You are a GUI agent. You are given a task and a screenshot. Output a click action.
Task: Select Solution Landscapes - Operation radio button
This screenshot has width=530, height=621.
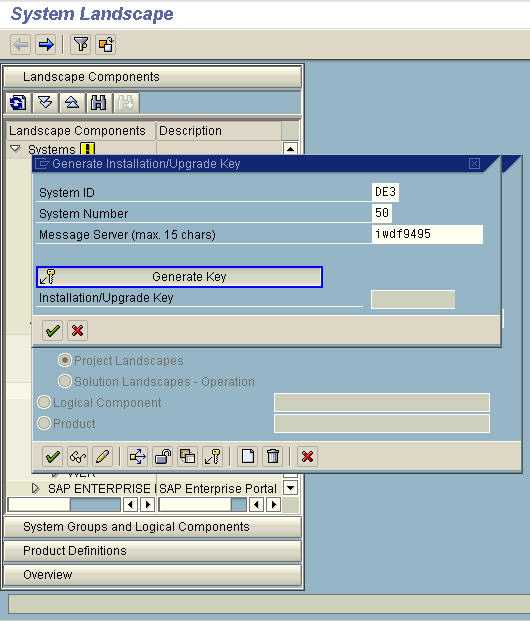click(x=65, y=381)
